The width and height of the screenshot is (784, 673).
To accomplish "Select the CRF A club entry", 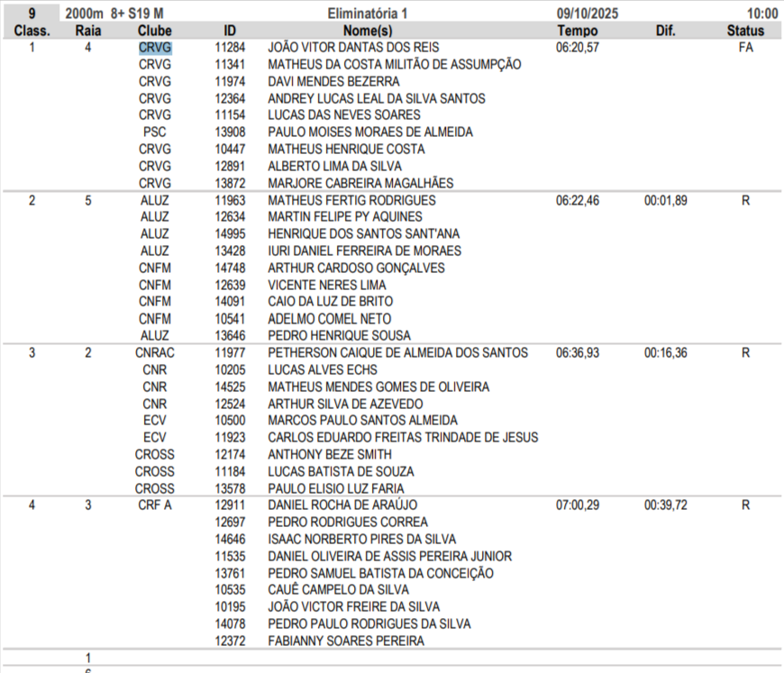I will 155,505.
